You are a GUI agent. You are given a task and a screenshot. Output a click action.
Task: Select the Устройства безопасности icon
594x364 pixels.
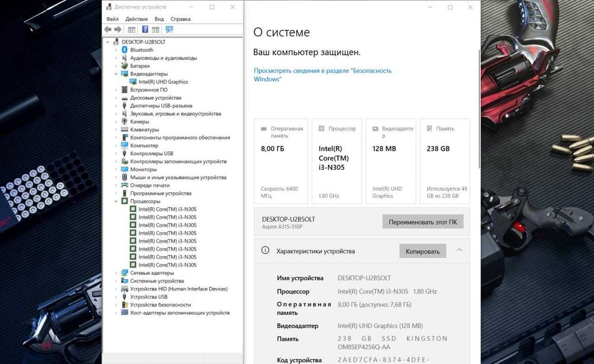[125, 304]
